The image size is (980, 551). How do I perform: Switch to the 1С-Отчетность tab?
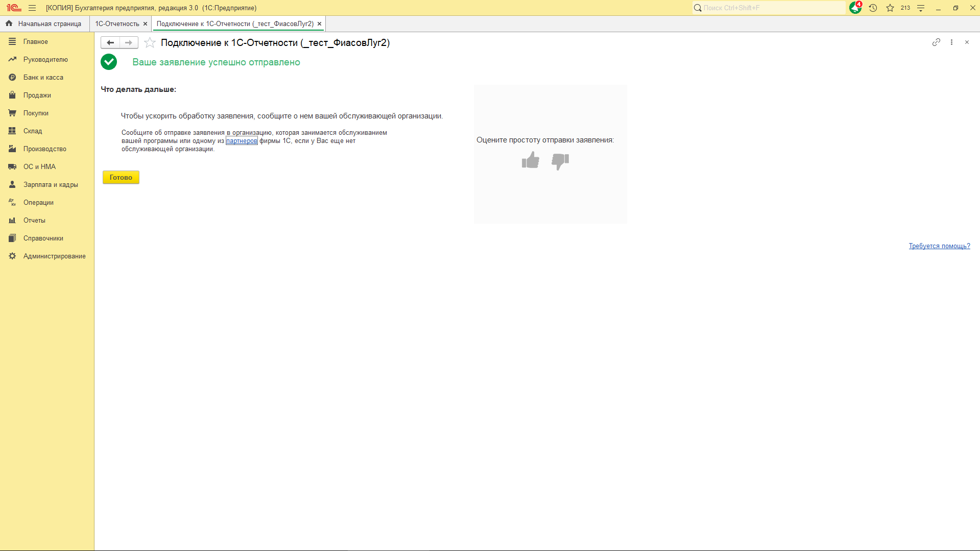pos(117,23)
